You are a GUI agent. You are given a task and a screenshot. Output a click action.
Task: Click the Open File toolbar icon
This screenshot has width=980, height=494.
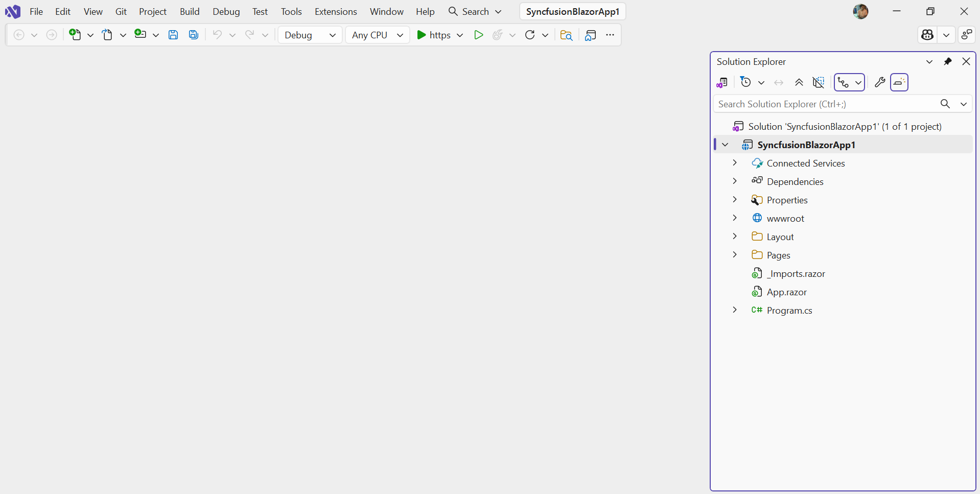click(107, 35)
